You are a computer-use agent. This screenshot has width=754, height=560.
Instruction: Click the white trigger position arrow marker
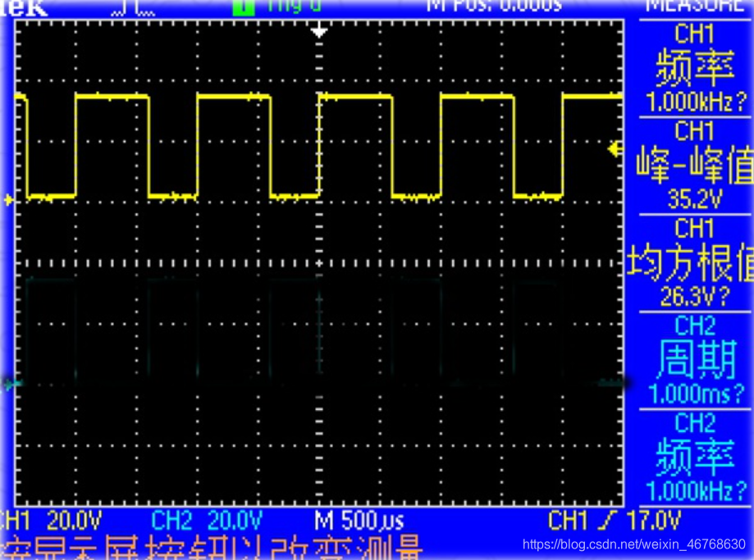click(319, 32)
